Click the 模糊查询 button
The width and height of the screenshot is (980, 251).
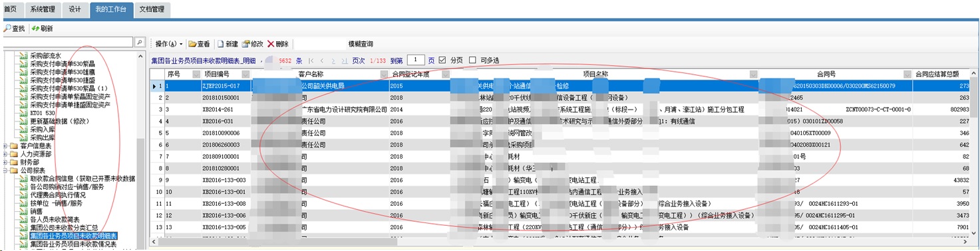pyautogui.click(x=361, y=44)
